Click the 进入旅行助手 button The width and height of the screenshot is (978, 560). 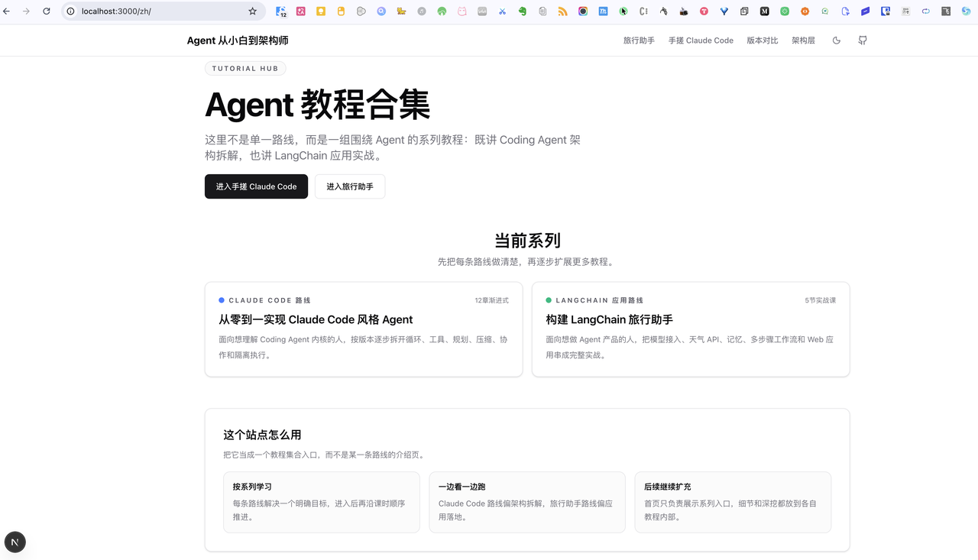click(x=349, y=186)
